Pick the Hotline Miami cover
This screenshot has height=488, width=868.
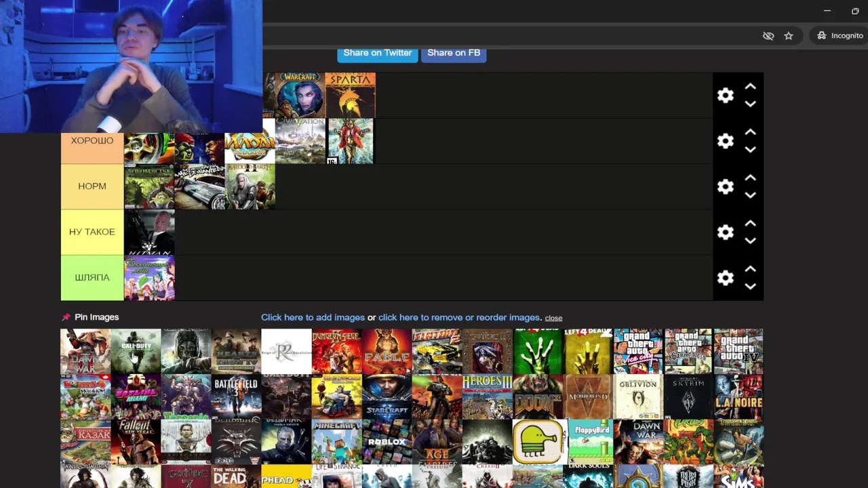coord(136,396)
